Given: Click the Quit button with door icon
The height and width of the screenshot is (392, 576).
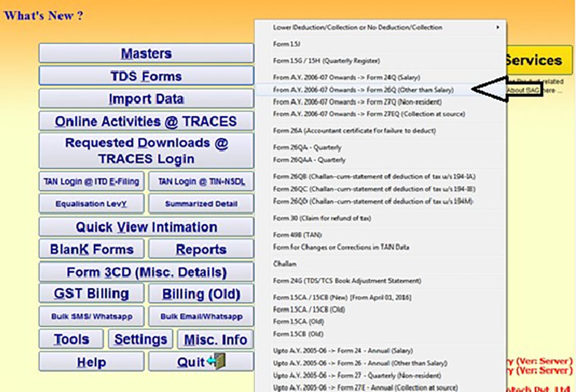Looking at the screenshot, I should pyautogui.click(x=200, y=361).
